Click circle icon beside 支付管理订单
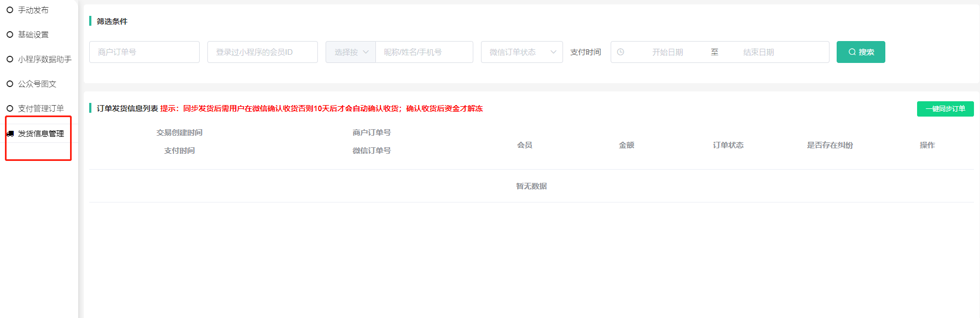Viewport: 980px width, 318px height. coord(10,108)
